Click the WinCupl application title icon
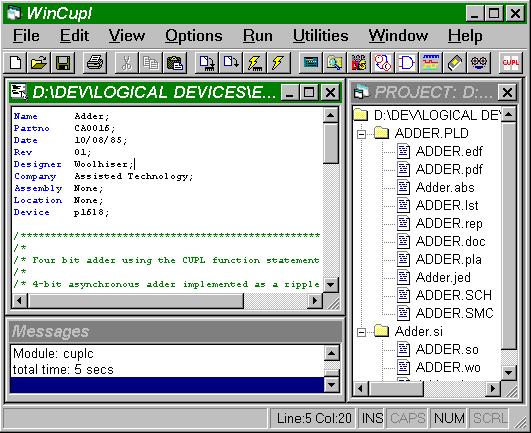 pyautogui.click(x=15, y=13)
